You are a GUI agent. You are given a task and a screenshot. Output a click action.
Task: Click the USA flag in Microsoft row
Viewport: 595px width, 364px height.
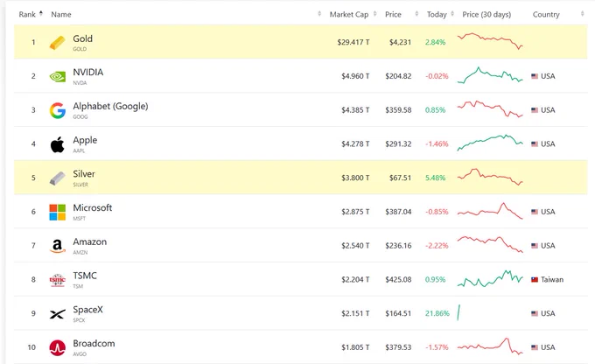[535, 212]
